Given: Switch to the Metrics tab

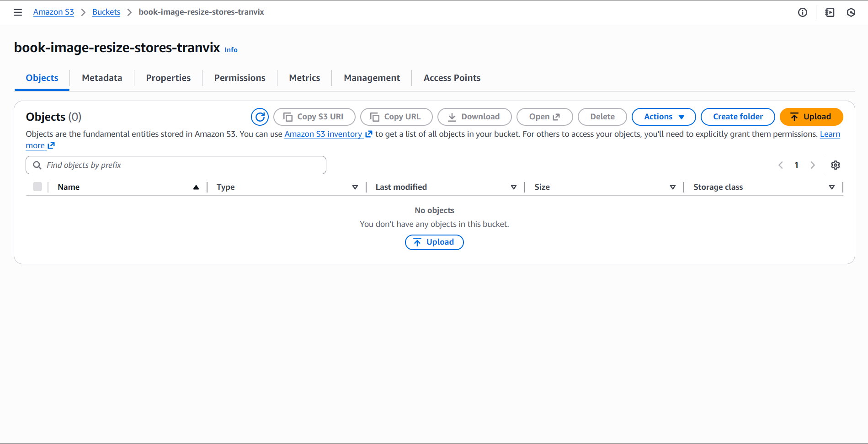Looking at the screenshot, I should [x=304, y=78].
